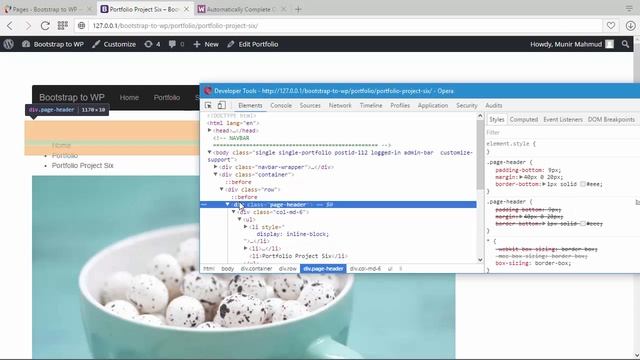
Task: Click the WordPress logo in admin bar
Action: coord(9,44)
